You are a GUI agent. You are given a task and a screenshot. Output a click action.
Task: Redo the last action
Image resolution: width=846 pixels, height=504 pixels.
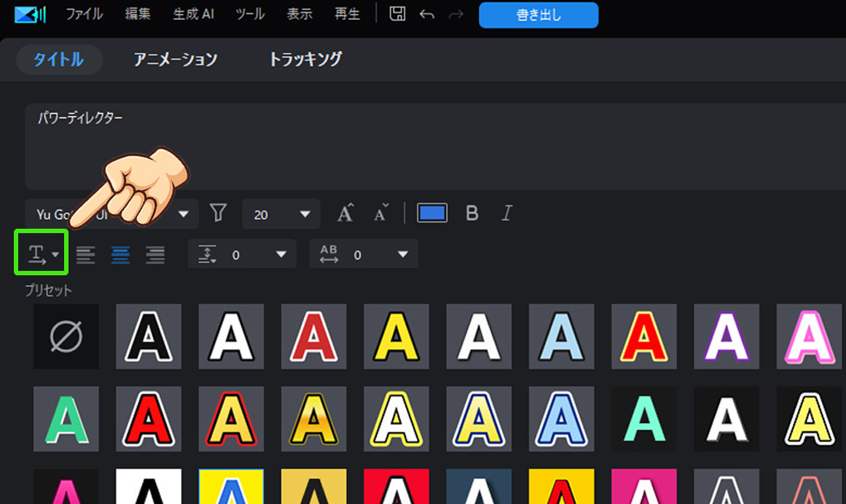tap(455, 13)
